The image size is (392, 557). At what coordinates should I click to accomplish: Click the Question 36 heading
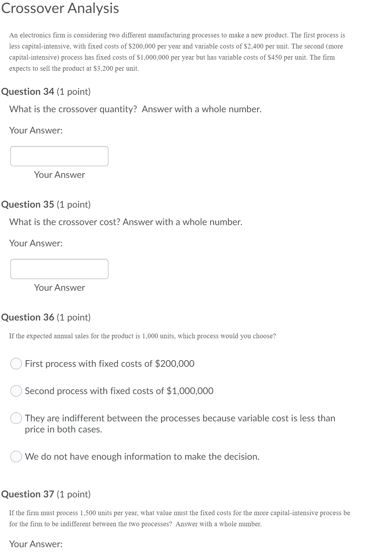point(46,317)
